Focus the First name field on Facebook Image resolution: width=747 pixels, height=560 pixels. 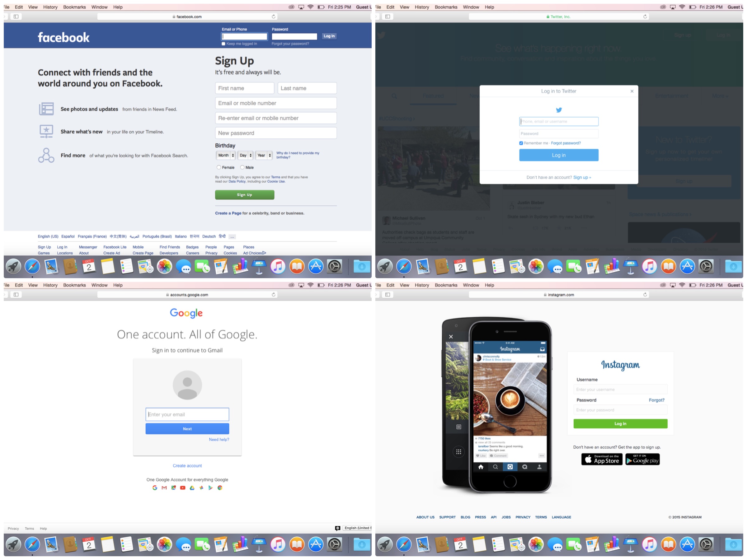point(245,88)
